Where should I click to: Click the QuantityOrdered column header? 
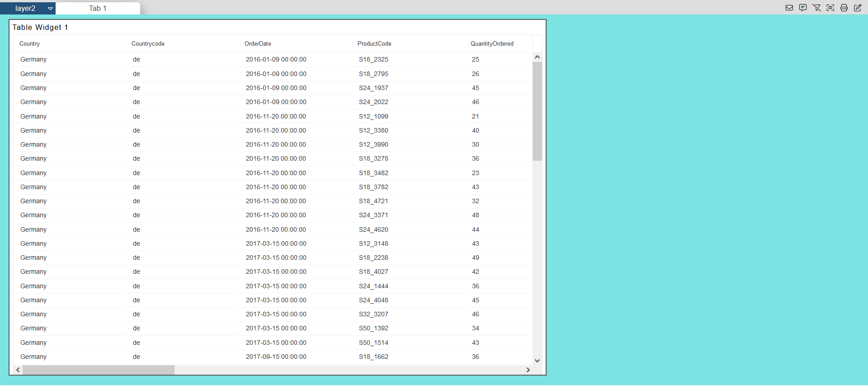click(492, 44)
